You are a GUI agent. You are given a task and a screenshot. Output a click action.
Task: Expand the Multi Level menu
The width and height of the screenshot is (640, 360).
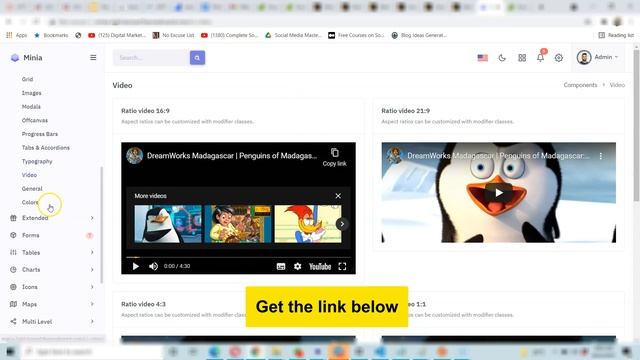point(52,321)
